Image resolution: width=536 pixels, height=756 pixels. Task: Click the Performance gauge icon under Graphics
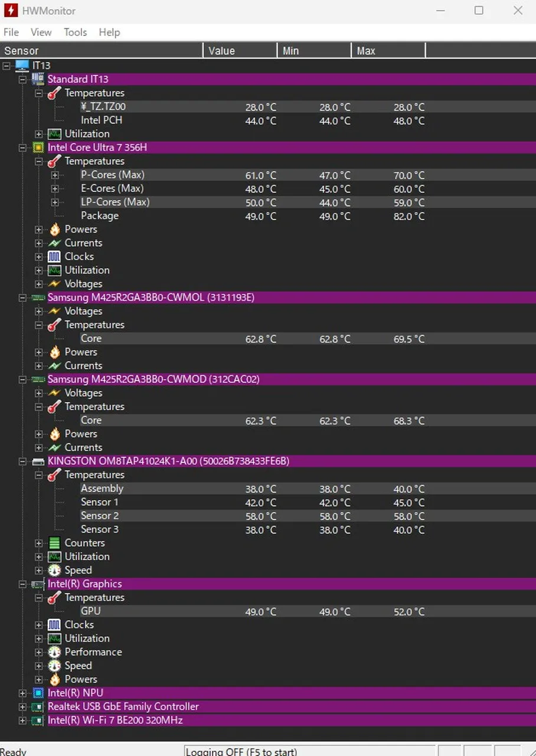coord(54,652)
